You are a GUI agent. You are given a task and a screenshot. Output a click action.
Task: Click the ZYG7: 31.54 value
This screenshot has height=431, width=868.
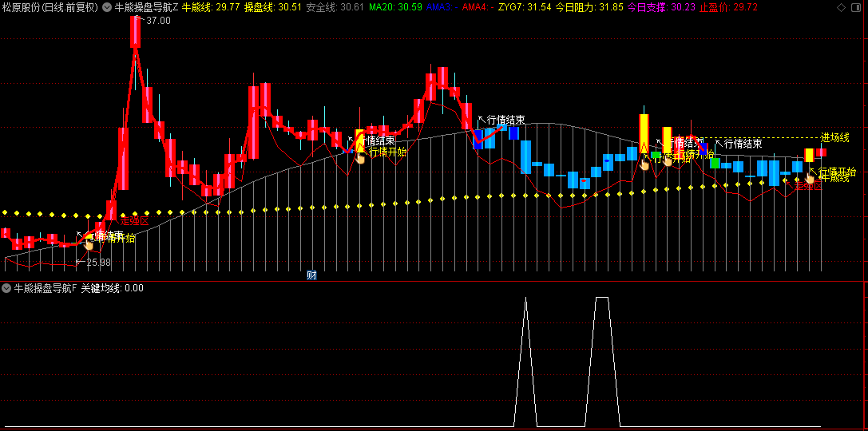tap(524, 7)
